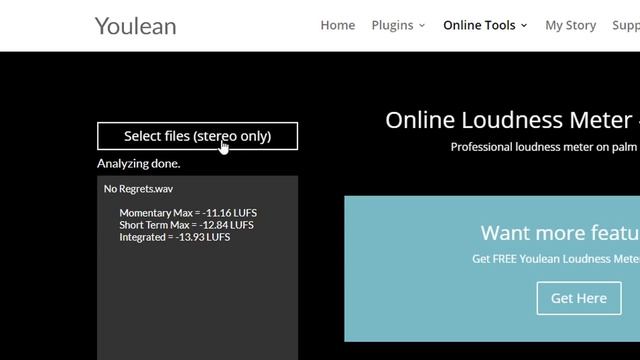The height and width of the screenshot is (360, 640).
Task: Open the Plugins menu
Action: tap(392, 25)
